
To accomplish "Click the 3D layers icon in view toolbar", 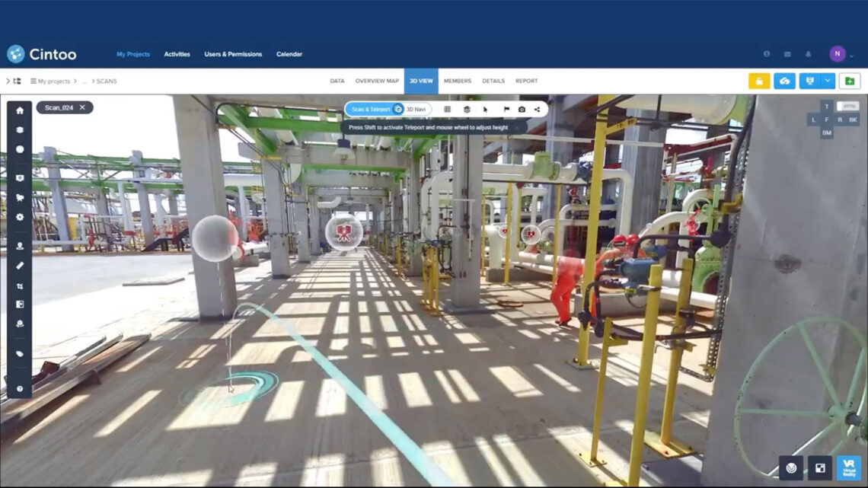I will coord(468,110).
